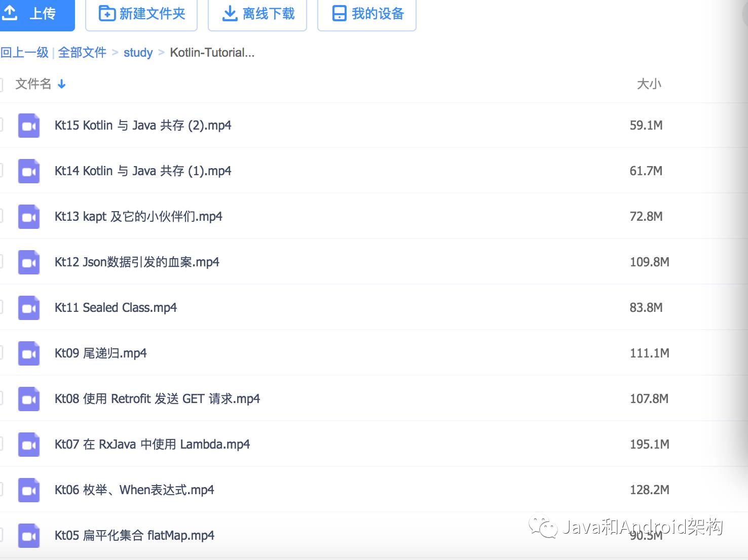
Task: Click size value 83.8M
Action: click(646, 308)
